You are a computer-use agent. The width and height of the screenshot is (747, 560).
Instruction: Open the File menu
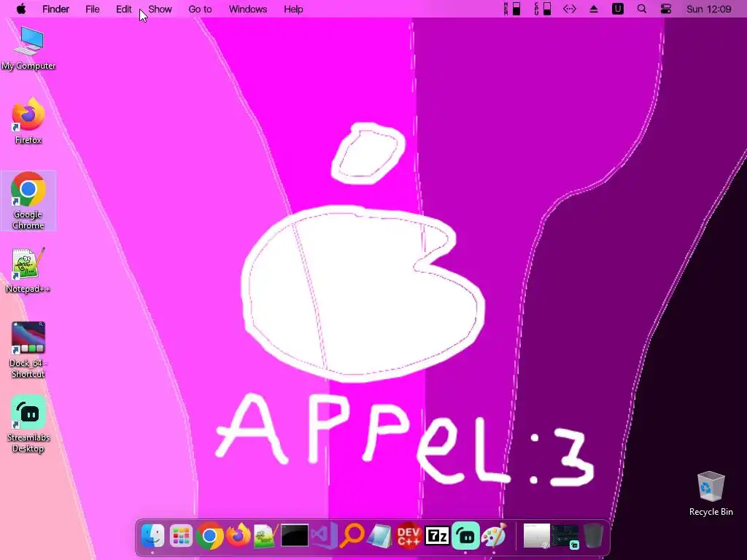pos(93,9)
